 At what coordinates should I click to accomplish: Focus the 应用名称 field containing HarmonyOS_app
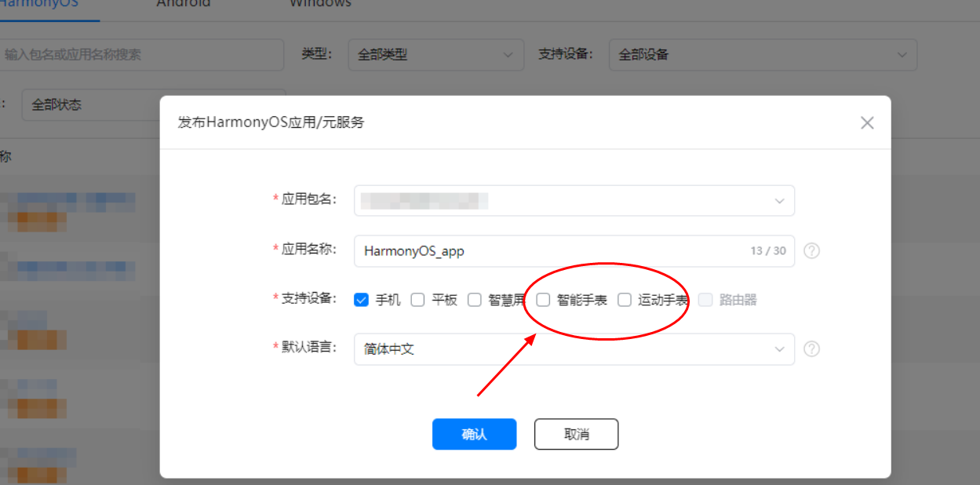pyautogui.click(x=574, y=251)
